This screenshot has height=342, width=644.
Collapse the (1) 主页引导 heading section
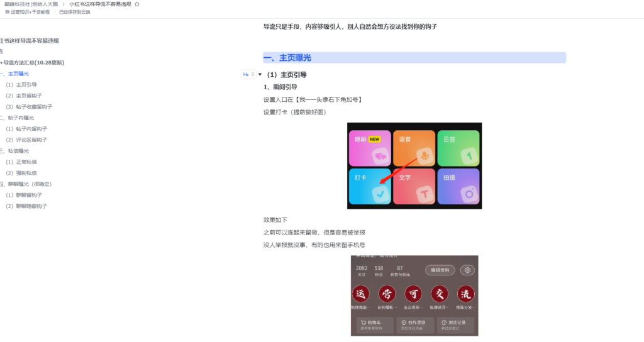point(260,75)
